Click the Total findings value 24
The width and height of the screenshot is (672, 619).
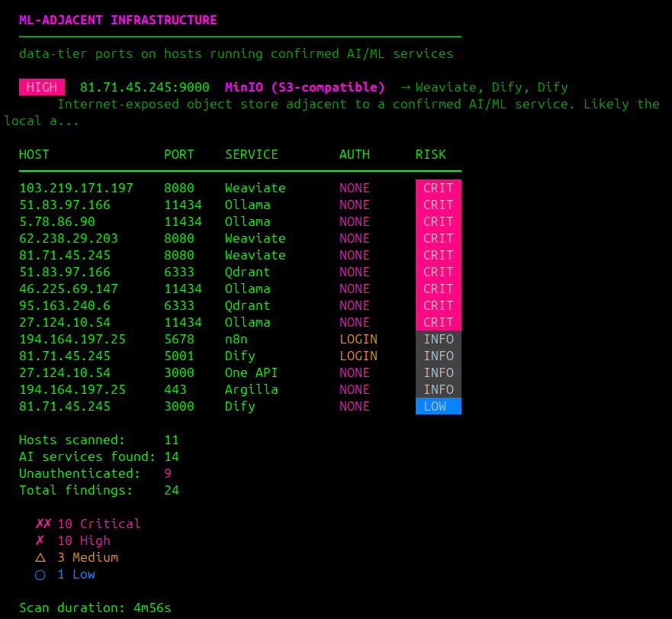[x=172, y=490]
